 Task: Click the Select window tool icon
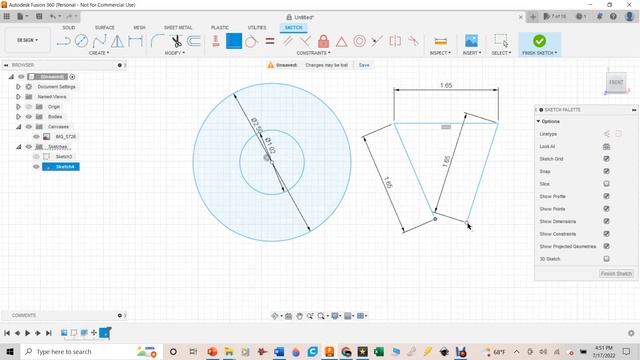[x=501, y=40]
